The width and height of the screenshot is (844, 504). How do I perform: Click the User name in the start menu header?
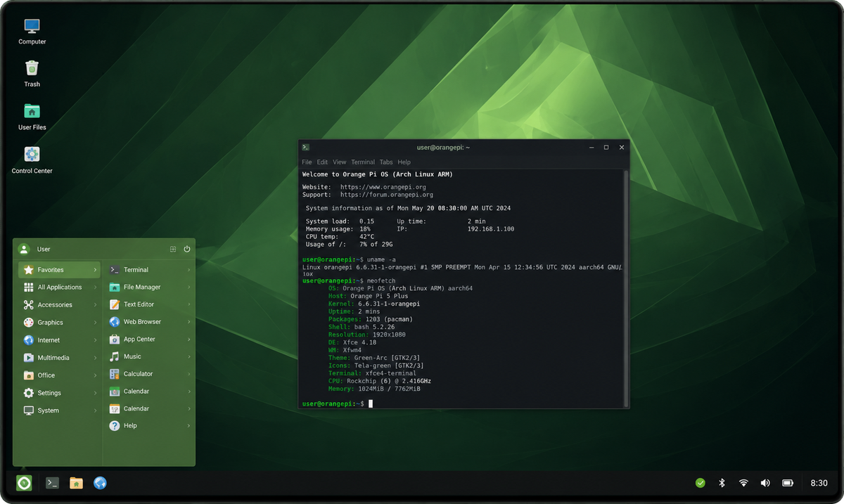[44, 250]
